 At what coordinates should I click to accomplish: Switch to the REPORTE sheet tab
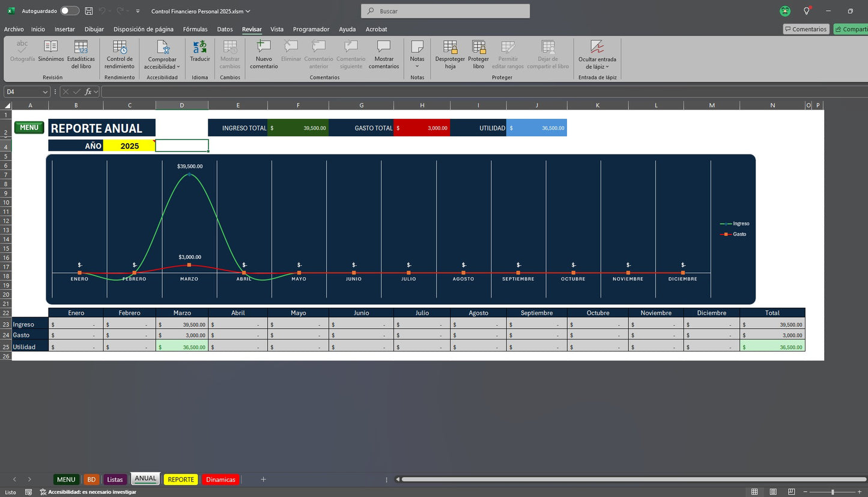coord(180,479)
